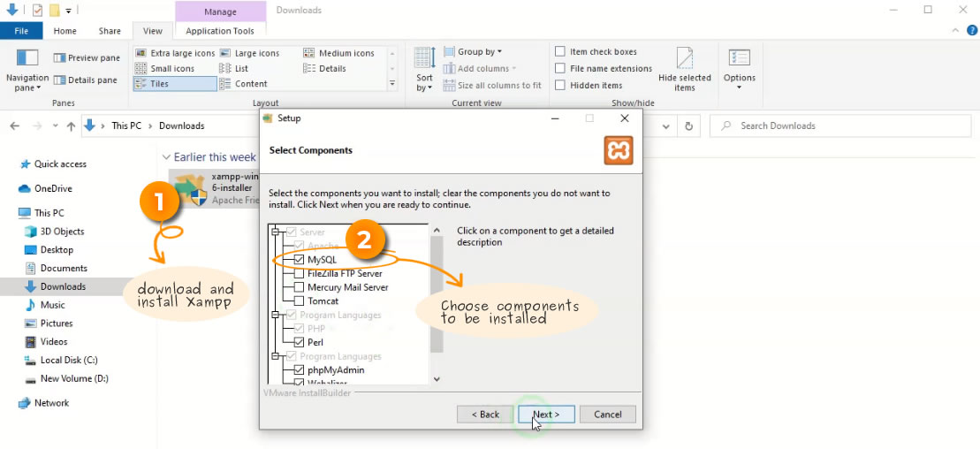
Task: Select the View ribbon tab
Action: coord(153,31)
